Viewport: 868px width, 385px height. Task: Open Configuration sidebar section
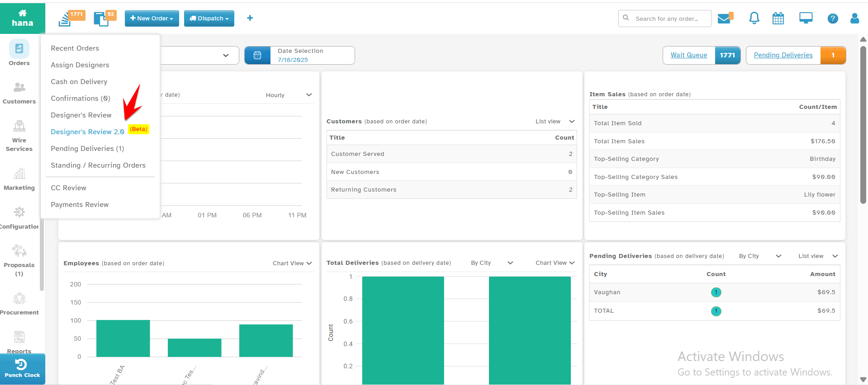(19, 218)
